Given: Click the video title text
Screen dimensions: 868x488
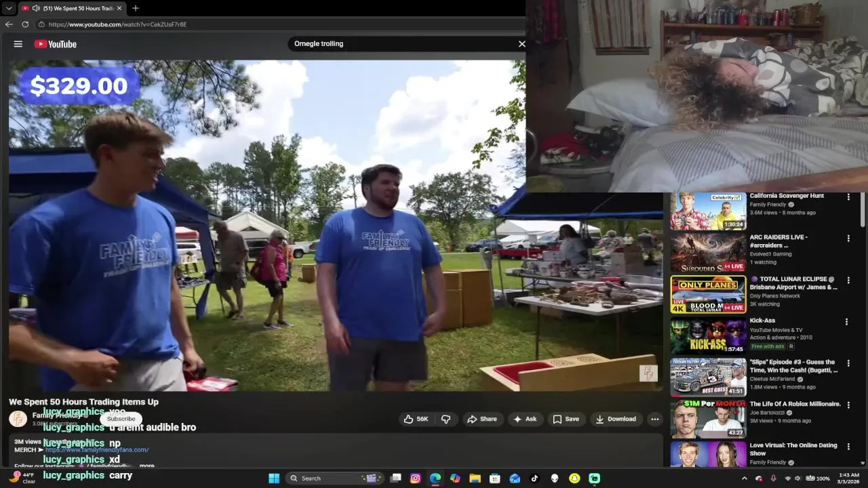Looking at the screenshot, I should point(83,402).
